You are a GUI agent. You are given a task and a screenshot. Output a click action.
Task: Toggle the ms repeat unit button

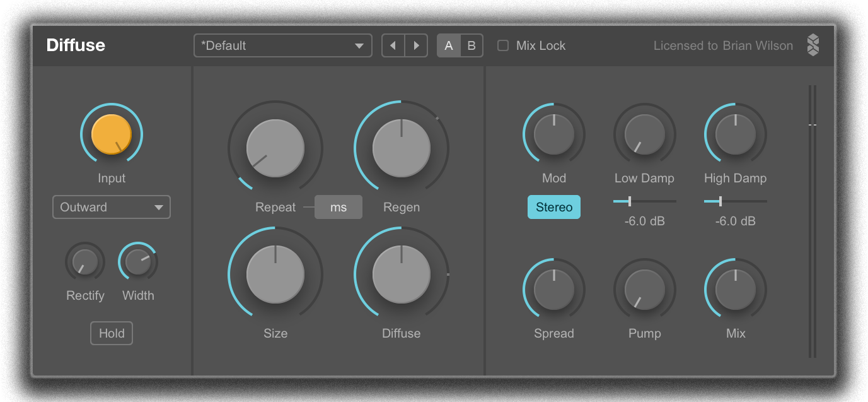tap(339, 207)
